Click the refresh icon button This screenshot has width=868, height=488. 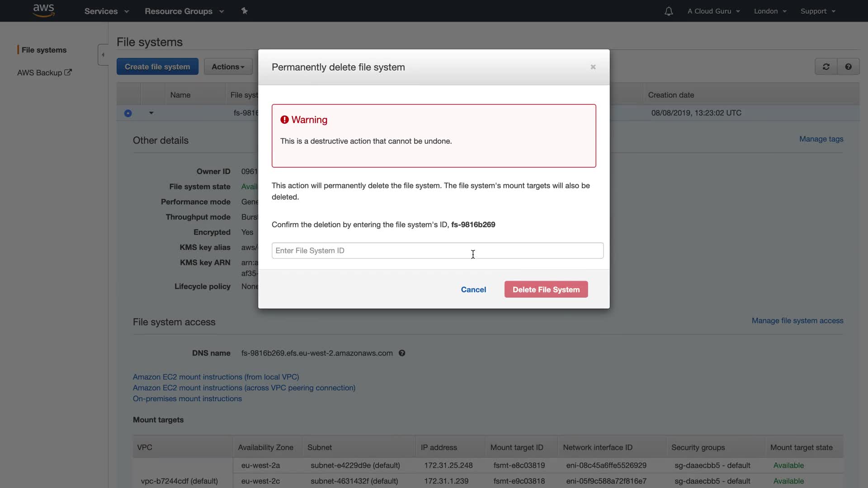coord(826,67)
